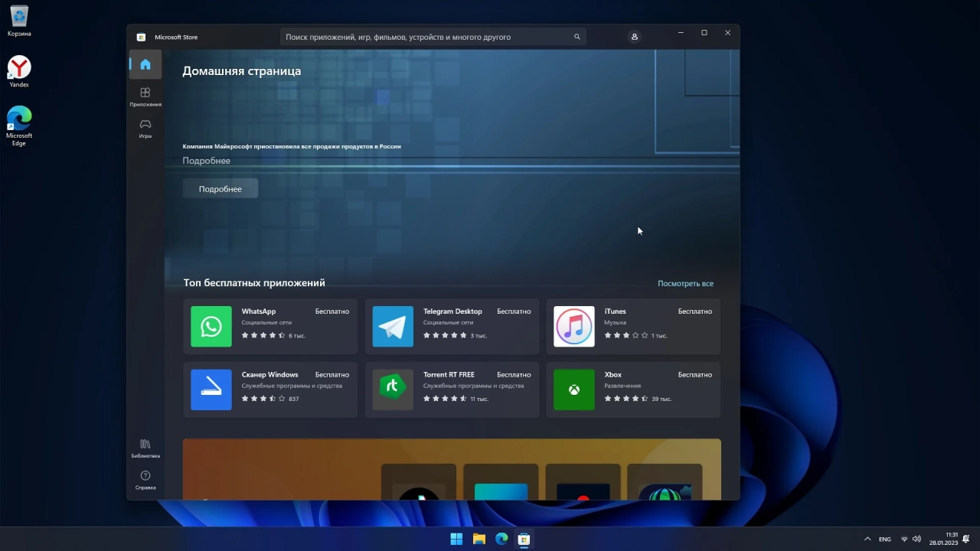The width and height of the screenshot is (980, 551).
Task: Open volume control tray icon
Action: [x=916, y=539]
